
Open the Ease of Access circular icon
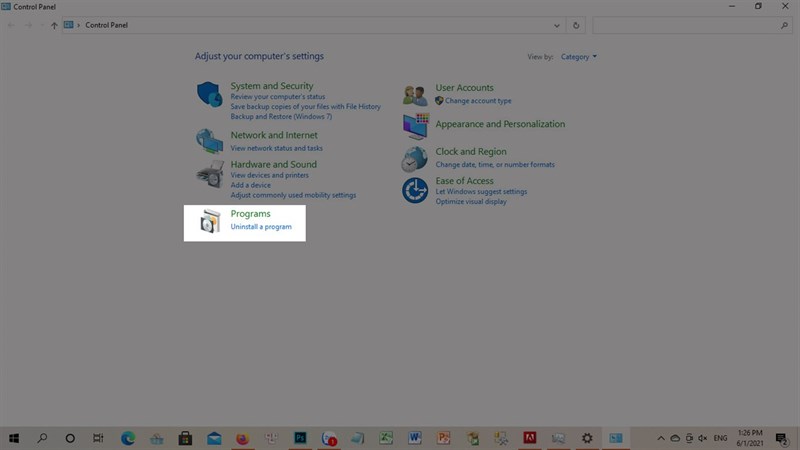415,190
